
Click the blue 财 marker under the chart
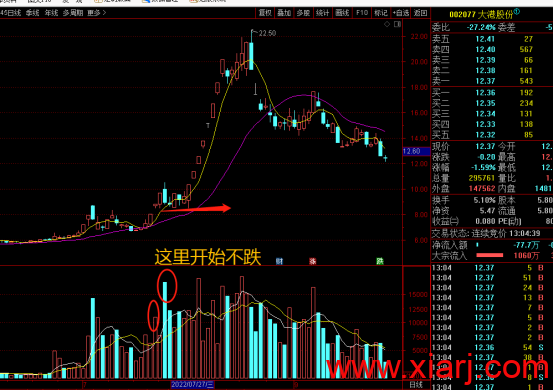click(279, 261)
